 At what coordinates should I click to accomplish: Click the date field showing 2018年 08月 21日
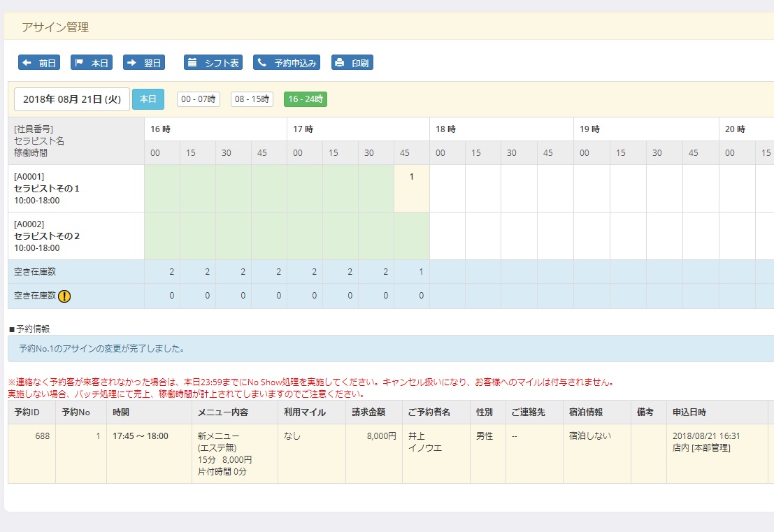click(x=71, y=99)
